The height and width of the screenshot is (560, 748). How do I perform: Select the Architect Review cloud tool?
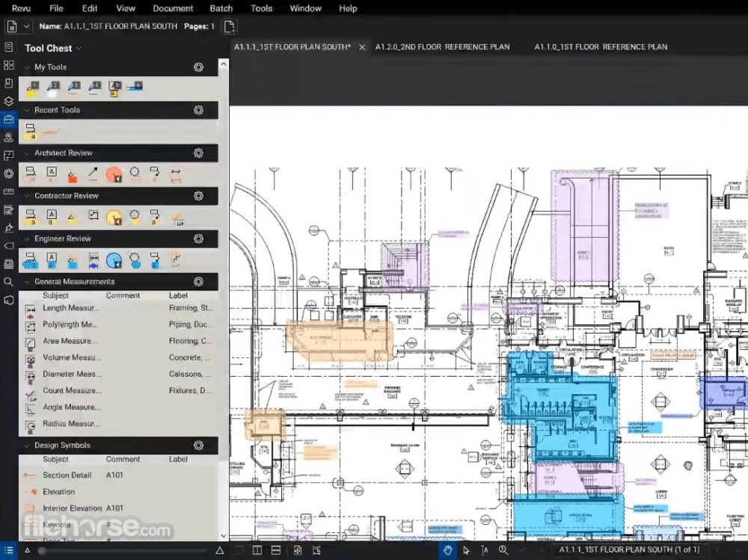coord(135,174)
